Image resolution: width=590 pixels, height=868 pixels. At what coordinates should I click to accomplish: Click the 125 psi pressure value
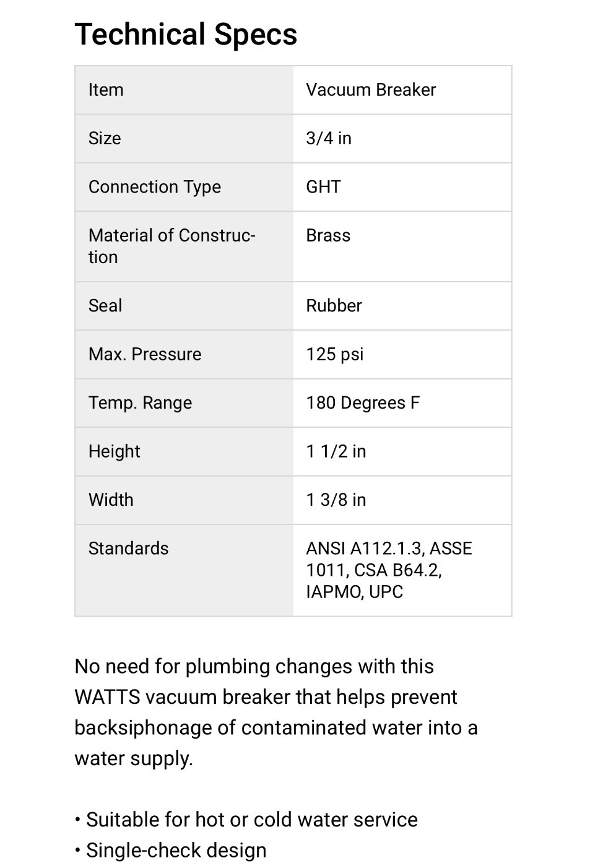click(x=335, y=354)
